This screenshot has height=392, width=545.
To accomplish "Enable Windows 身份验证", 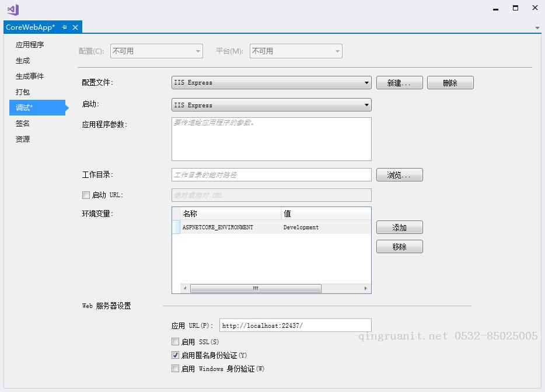I will coord(175,368).
